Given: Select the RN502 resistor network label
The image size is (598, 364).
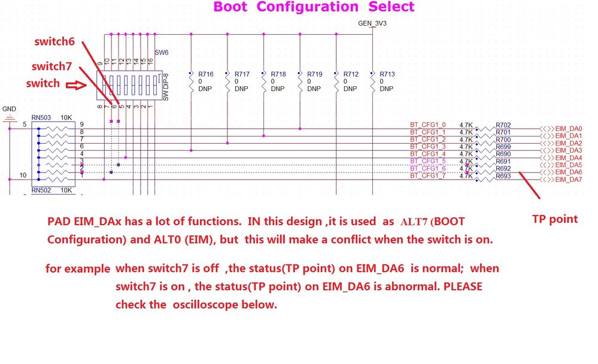Looking at the screenshot, I should [41, 190].
